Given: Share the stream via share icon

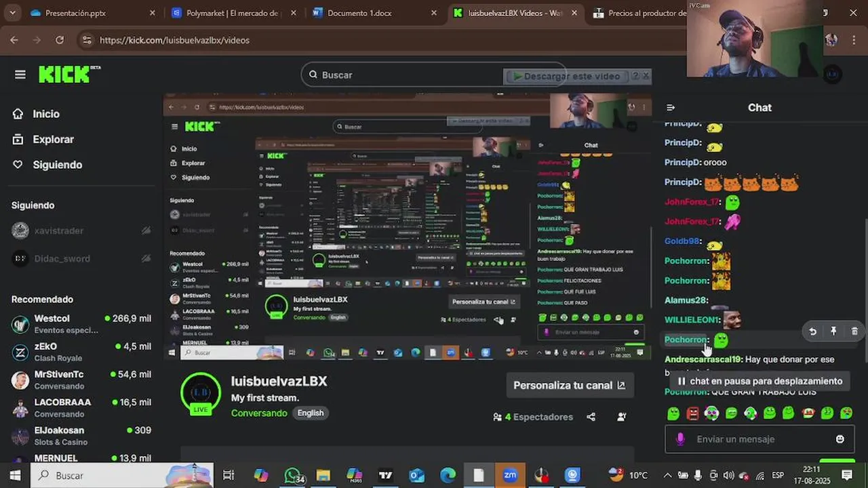Looking at the screenshot, I should click(591, 417).
